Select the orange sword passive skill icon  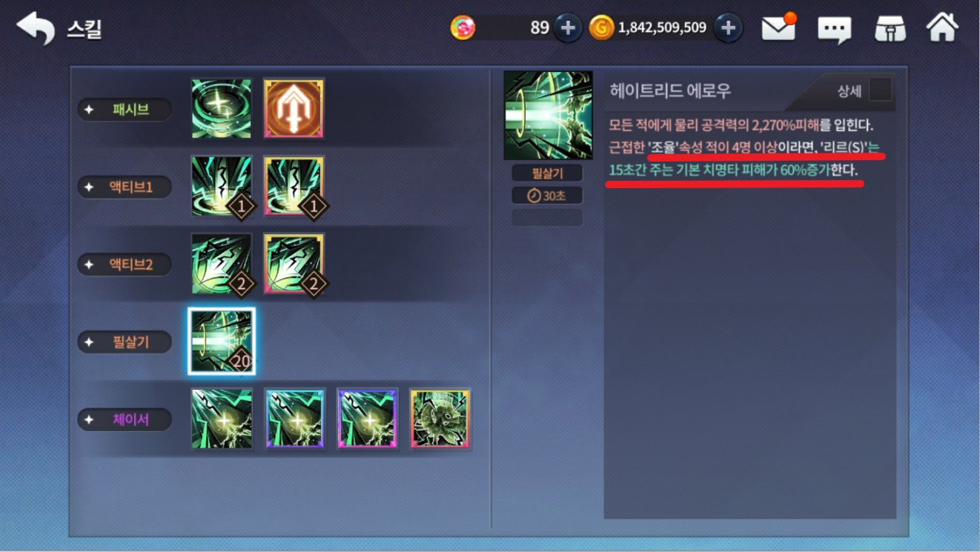(x=294, y=109)
